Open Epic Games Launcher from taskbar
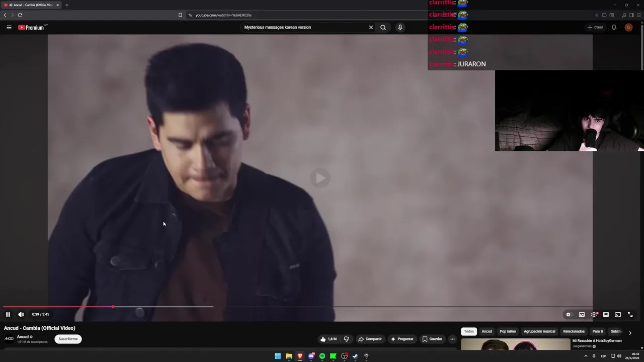The width and height of the screenshot is (644, 362). [366, 356]
